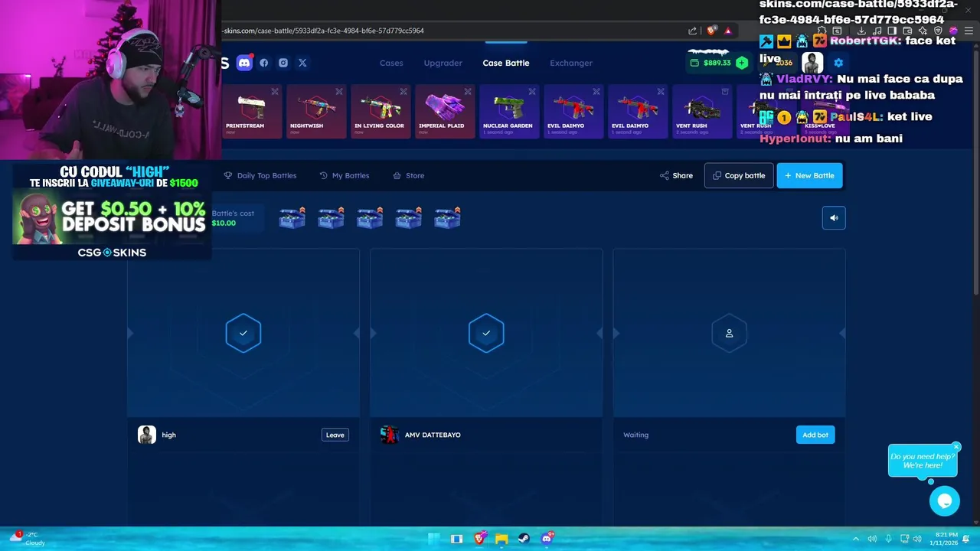This screenshot has height=551, width=980.
Task: Click the browser share page icon
Action: pyautogui.click(x=693, y=31)
